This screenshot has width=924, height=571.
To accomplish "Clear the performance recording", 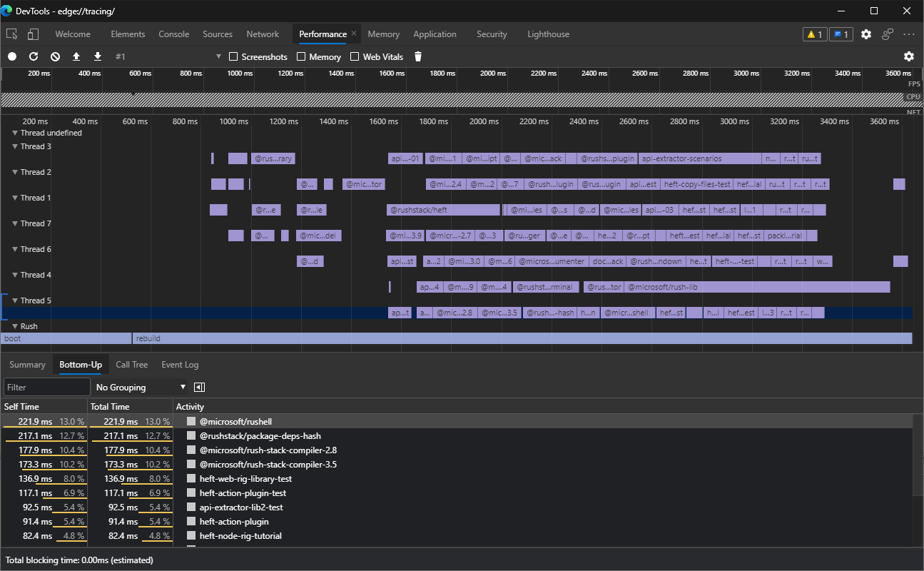I will coord(55,56).
